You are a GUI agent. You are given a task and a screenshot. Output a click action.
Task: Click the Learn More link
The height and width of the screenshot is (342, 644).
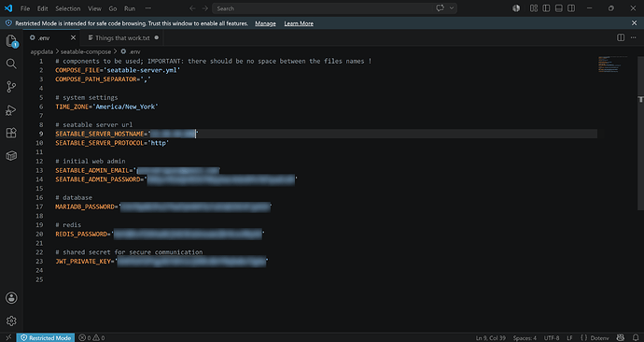(299, 23)
